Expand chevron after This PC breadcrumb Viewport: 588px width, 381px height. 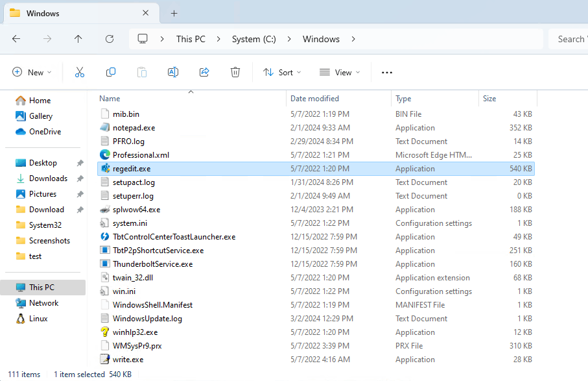pos(218,39)
